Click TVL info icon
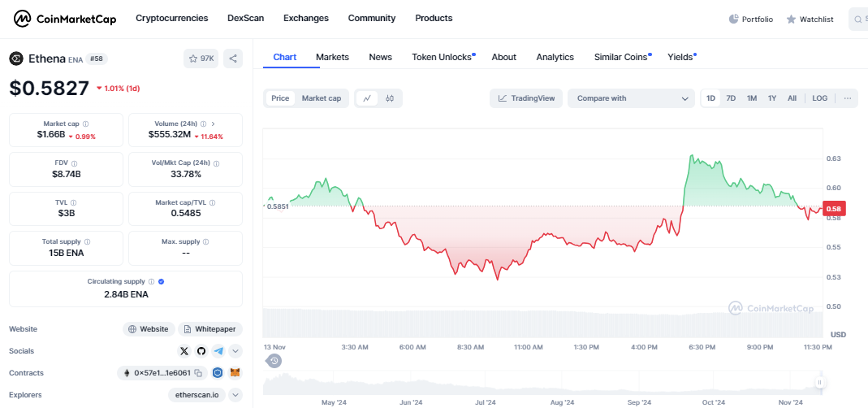 point(74,203)
